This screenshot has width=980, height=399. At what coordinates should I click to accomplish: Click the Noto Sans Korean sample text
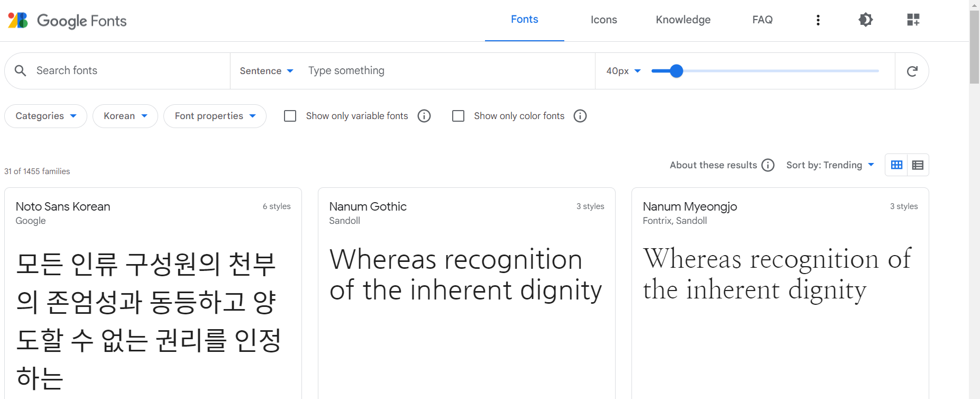point(149,321)
